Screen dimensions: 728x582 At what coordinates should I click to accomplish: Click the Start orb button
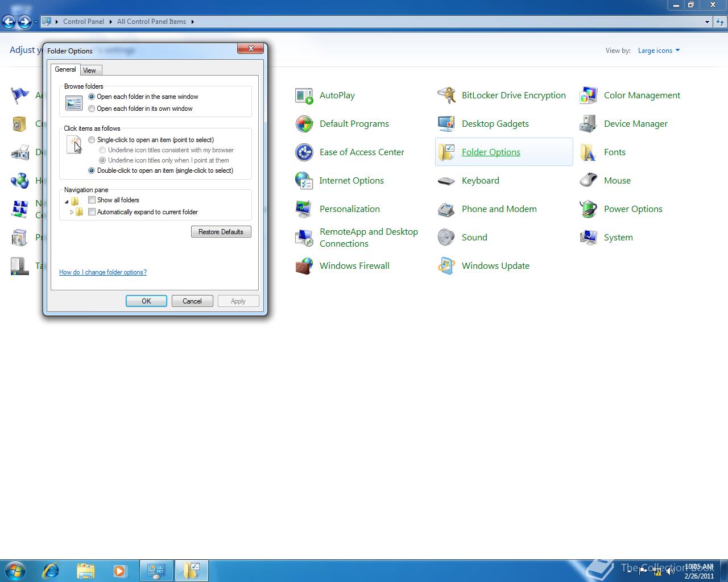coord(15,571)
